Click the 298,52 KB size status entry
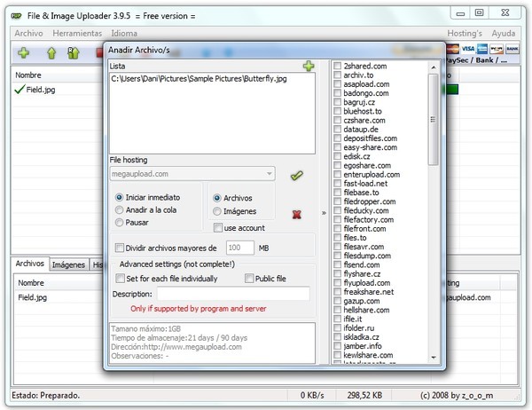Screen dimensions: 532x410 pyautogui.click(x=364, y=395)
